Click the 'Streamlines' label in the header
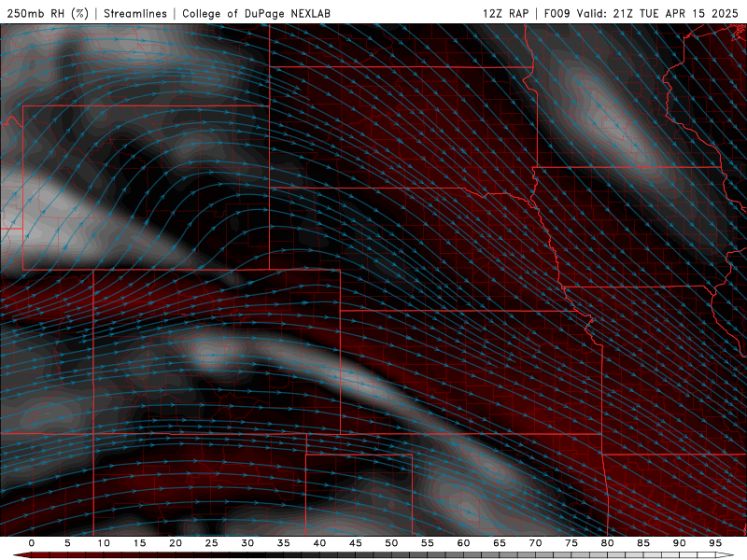Screen dimensions: 747x560 point(135,13)
